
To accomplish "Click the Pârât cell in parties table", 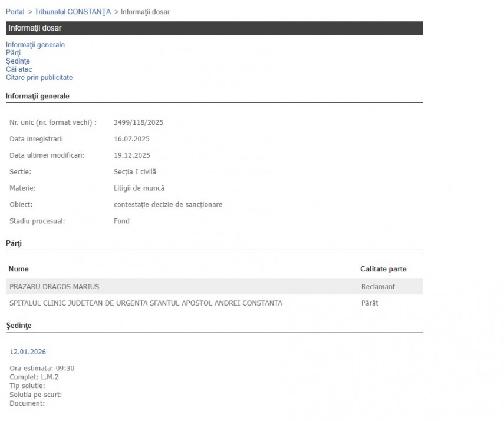I will 370,303.
